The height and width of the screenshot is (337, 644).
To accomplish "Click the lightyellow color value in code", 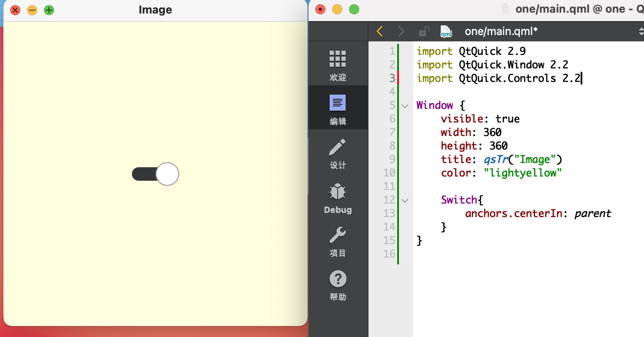I will [x=523, y=173].
